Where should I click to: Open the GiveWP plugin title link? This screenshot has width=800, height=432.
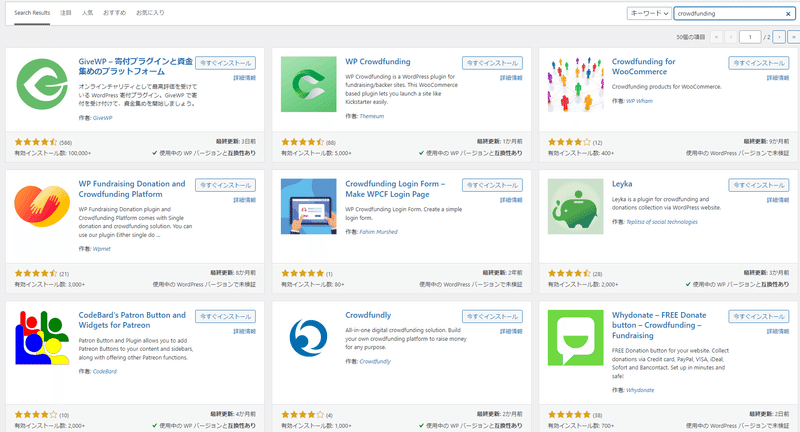click(x=135, y=66)
